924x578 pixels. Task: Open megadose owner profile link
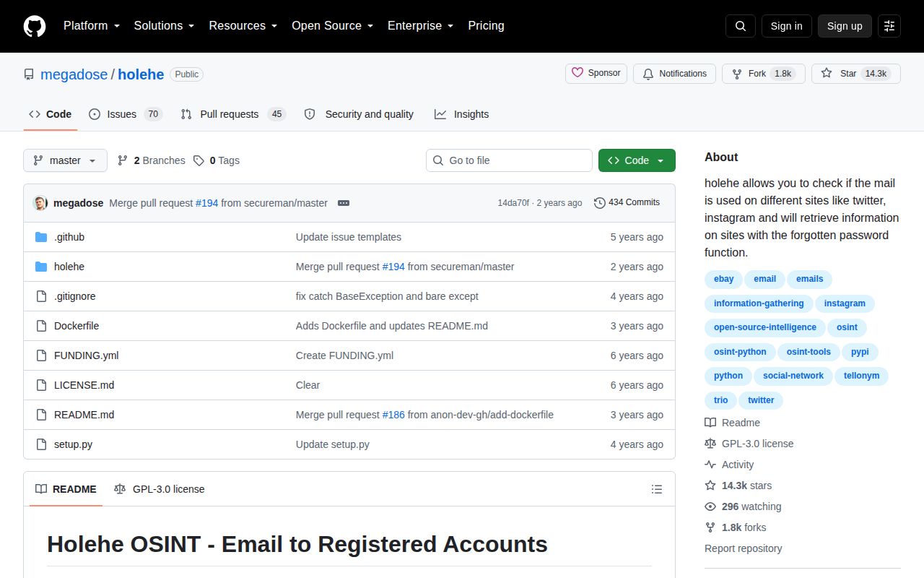pyautogui.click(x=74, y=74)
